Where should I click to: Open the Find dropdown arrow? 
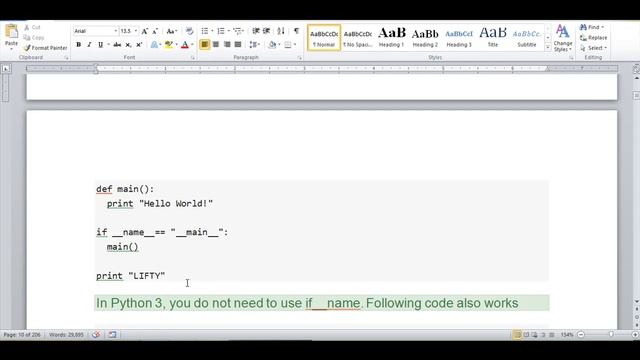(602, 27)
